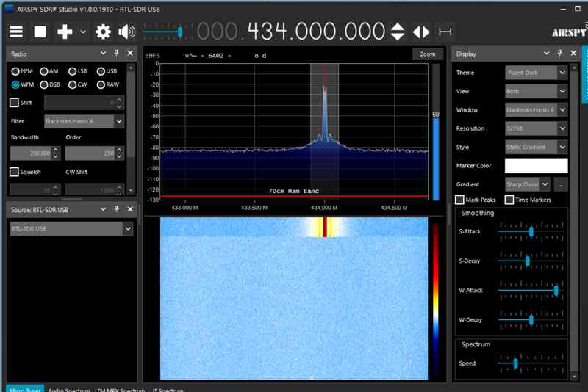Enable Mark Peaks checkbox
The image size is (588, 392).
[460, 200]
